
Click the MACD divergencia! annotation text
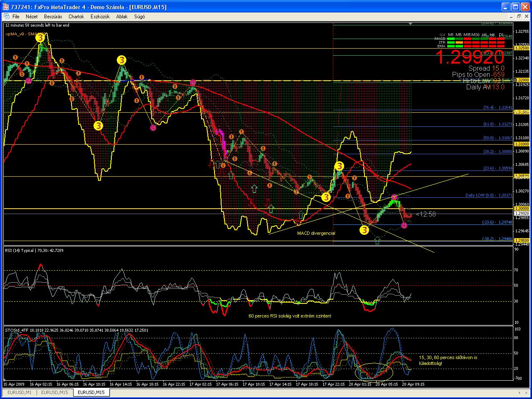tap(316, 234)
